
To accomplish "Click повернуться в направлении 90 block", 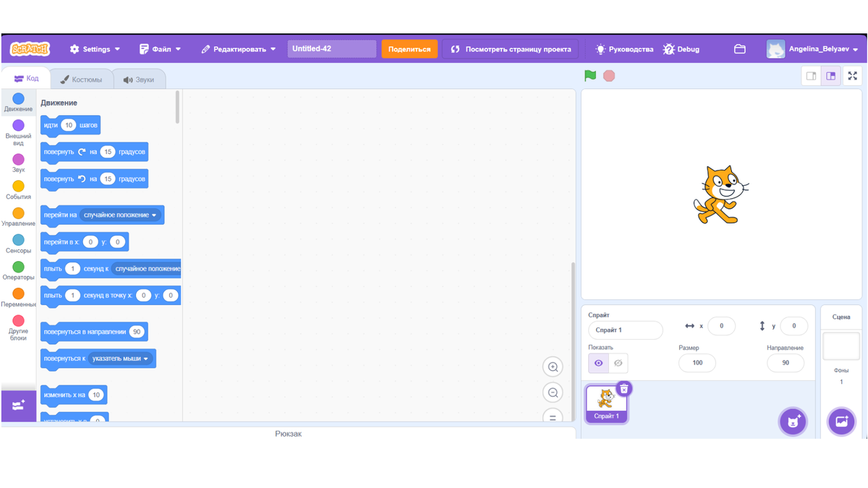I will pyautogui.click(x=94, y=332).
